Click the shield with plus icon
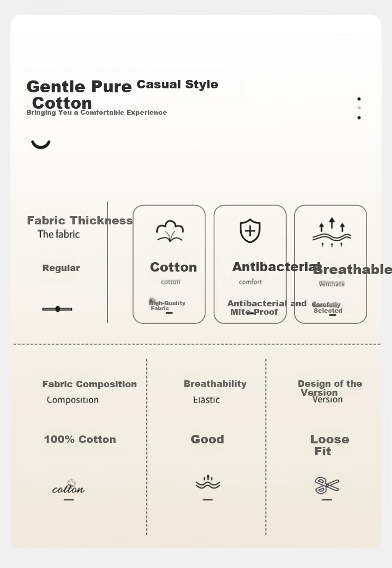Image resolution: width=392 pixels, height=568 pixels. (250, 231)
